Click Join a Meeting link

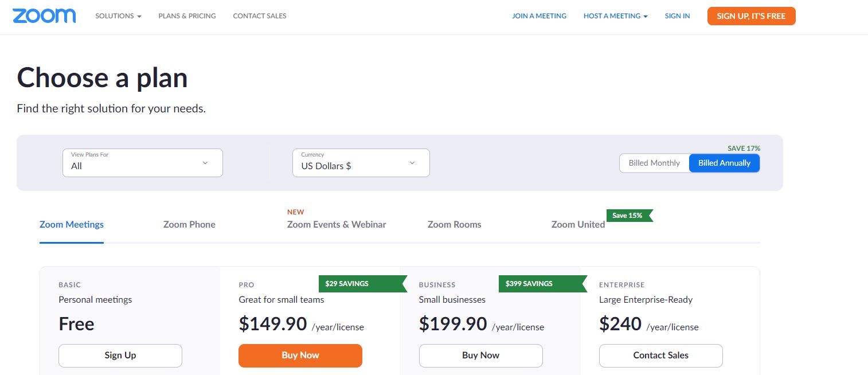(539, 16)
